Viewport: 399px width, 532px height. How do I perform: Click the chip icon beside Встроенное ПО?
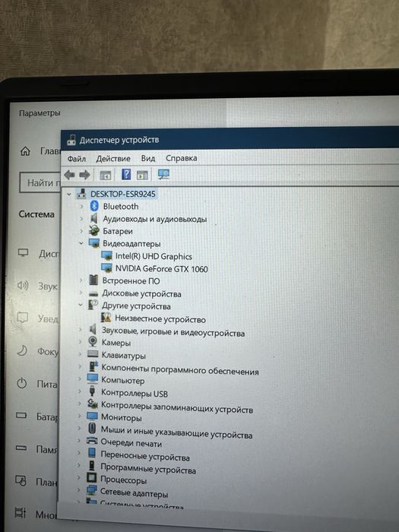pyautogui.click(x=93, y=280)
